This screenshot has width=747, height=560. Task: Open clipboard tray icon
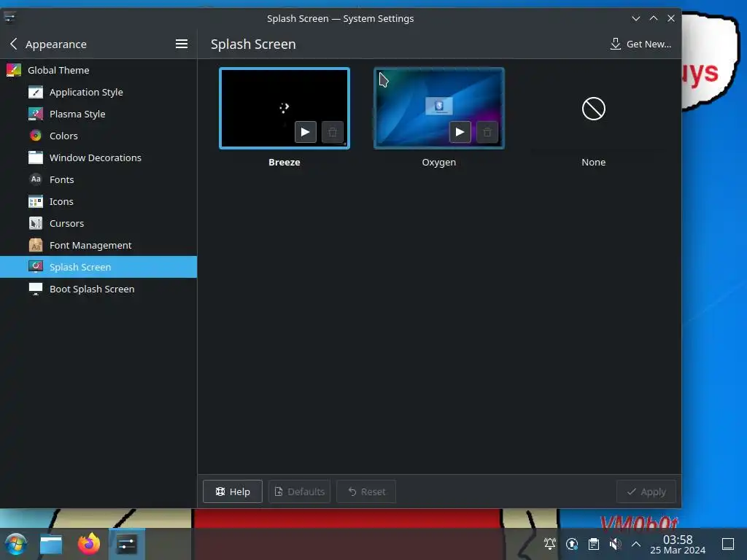click(x=594, y=544)
